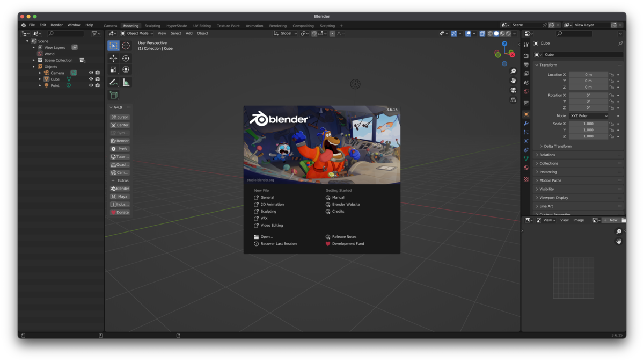Pick the Rotate tool
The width and height of the screenshot is (644, 362).
click(x=126, y=58)
